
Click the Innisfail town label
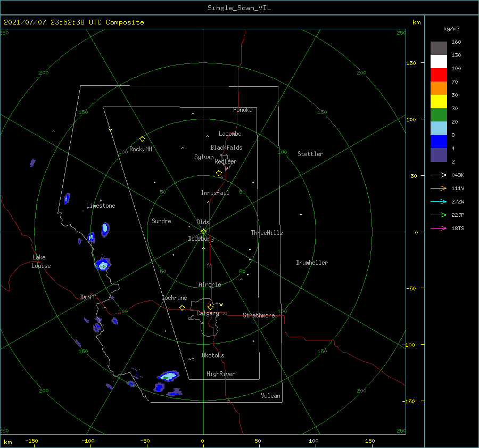tap(215, 193)
